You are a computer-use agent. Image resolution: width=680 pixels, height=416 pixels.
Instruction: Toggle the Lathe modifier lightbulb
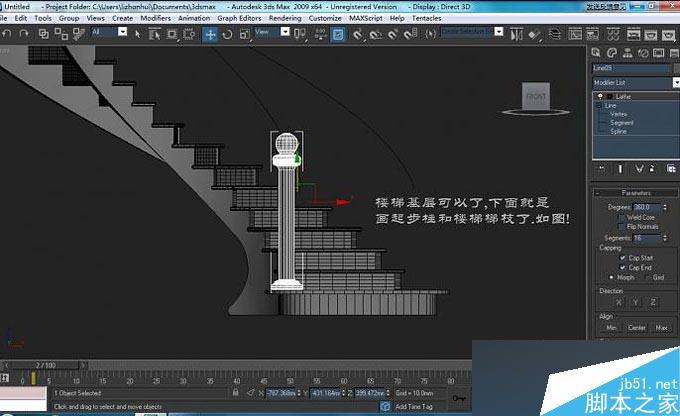(x=600, y=96)
